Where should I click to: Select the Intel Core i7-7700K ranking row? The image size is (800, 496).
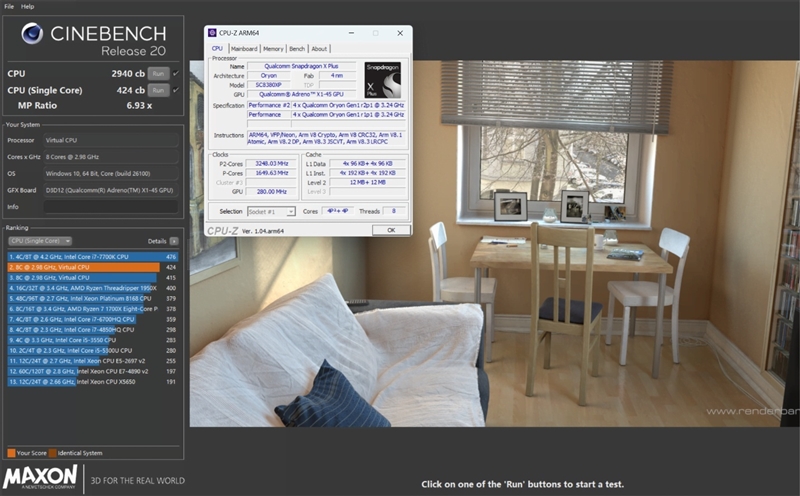[x=92, y=257]
